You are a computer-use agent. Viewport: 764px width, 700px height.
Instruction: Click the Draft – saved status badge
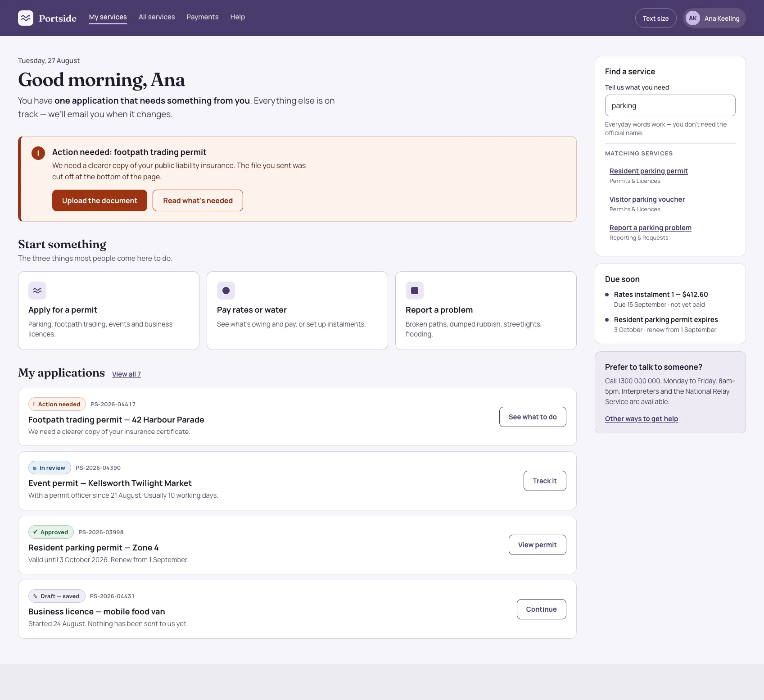click(x=57, y=596)
